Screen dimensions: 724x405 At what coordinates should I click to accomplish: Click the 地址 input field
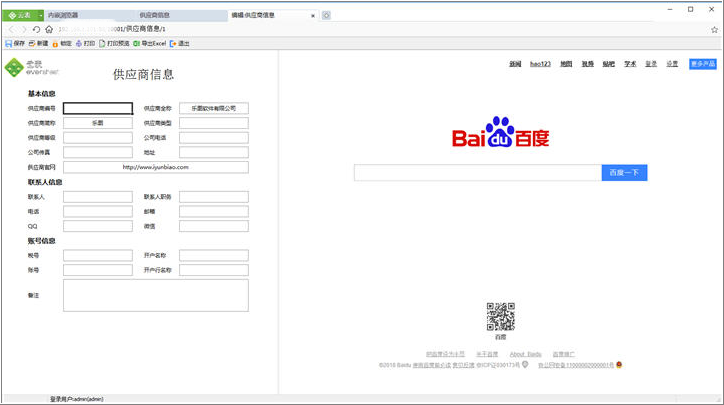[214, 152]
